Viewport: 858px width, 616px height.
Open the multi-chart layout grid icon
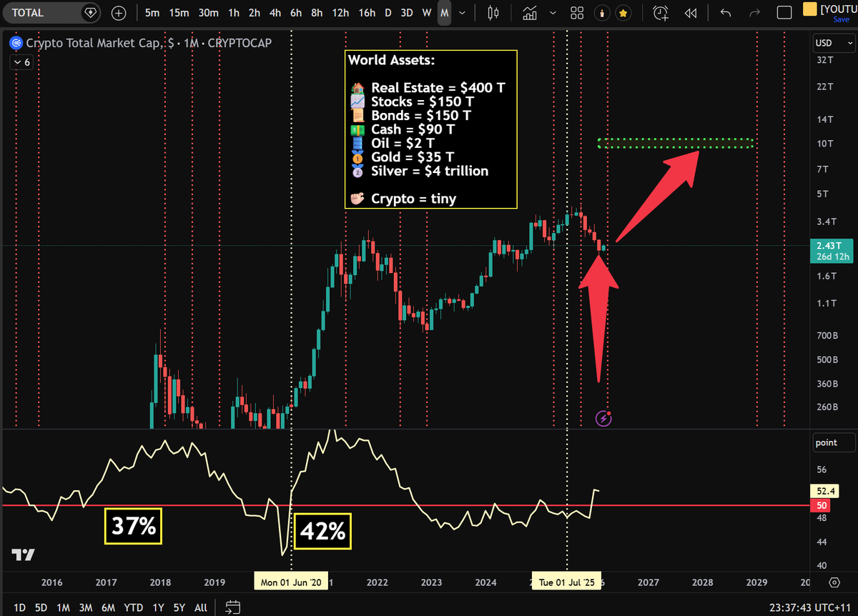click(577, 12)
